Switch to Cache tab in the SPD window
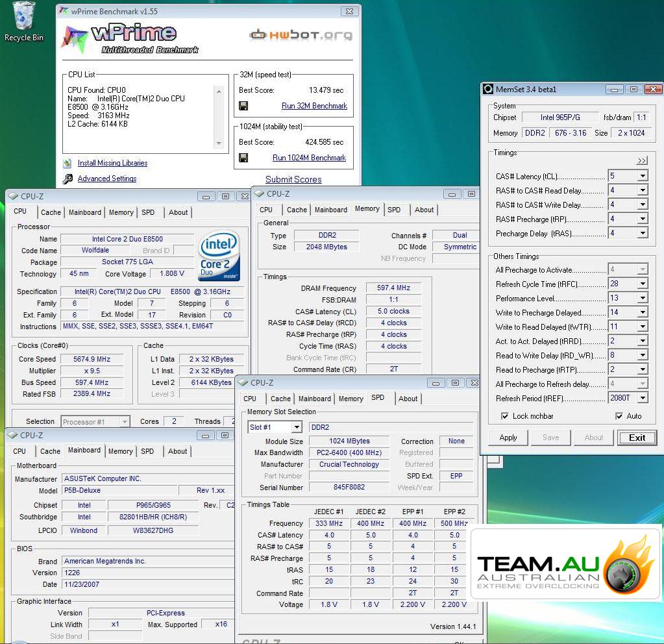 (x=280, y=399)
